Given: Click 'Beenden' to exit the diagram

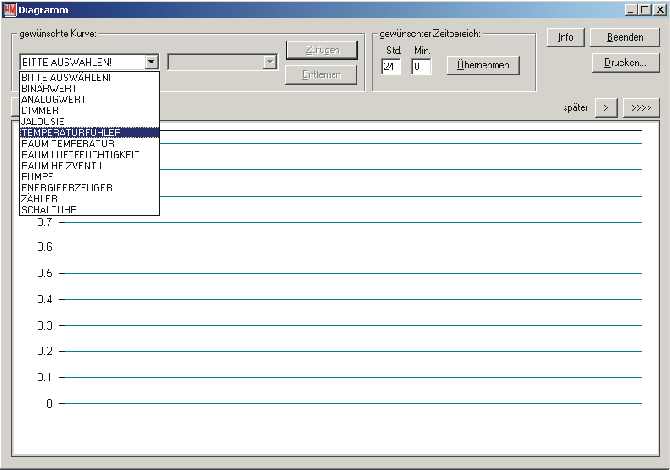Looking at the screenshot, I should 625,38.
